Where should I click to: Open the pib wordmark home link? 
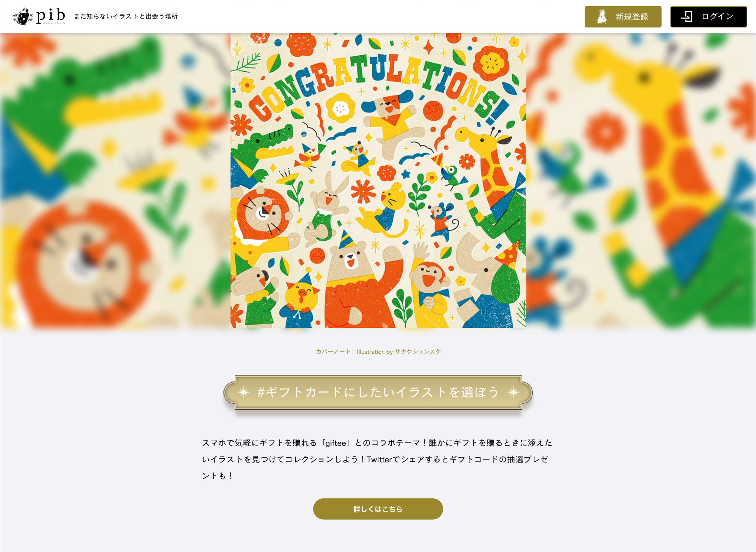51,16
